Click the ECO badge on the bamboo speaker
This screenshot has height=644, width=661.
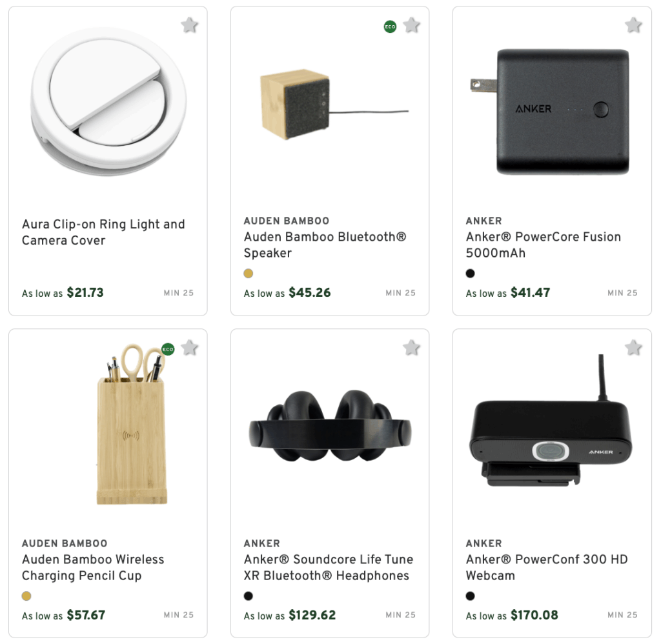pos(390,28)
